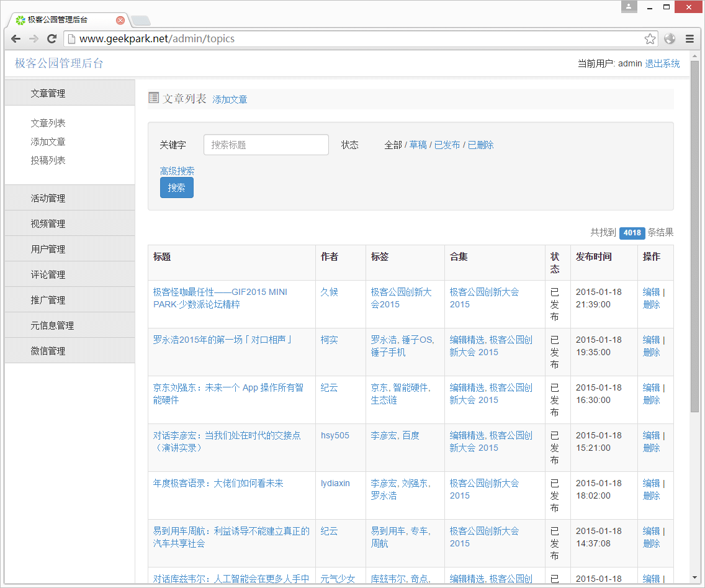Reload the page with the refresh icon

(52, 38)
